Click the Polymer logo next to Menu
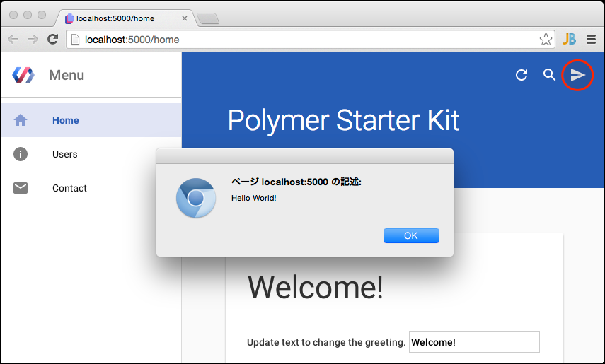Image resolution: width=605 pixels, height=364 pixels. (x=23, y=75)
